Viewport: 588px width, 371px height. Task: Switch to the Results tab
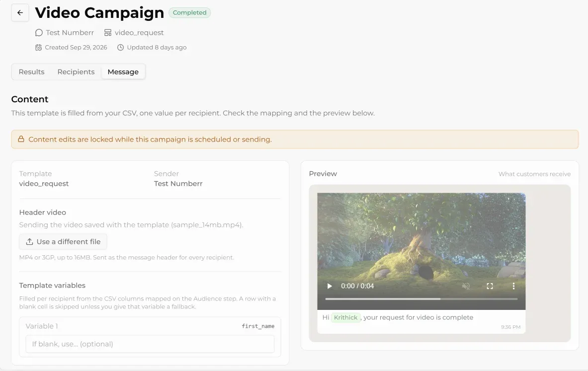[x=31, y=72]
